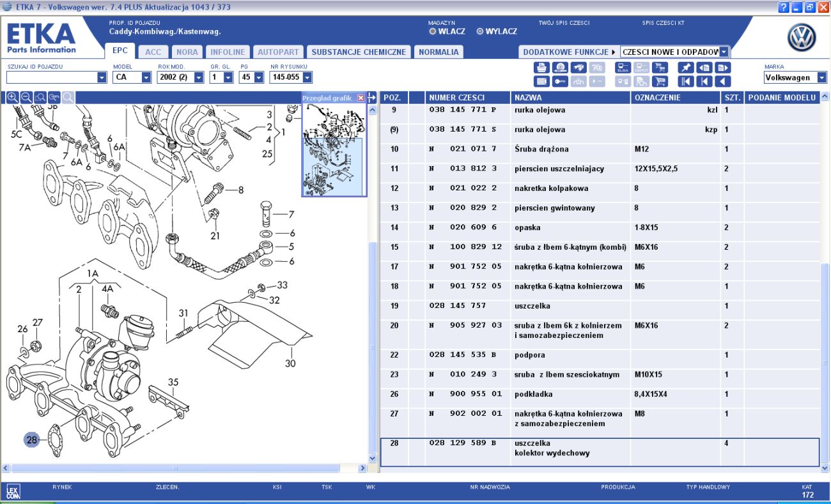Viewport: 831px width, 504px height.
Task: Switch to the INFOLINE tab
Action: (x=228, y=52)
